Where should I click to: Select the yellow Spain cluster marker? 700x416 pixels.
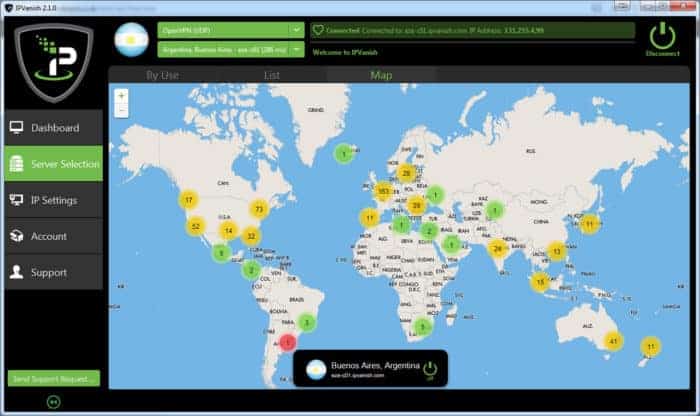click(x=370, y=218)
